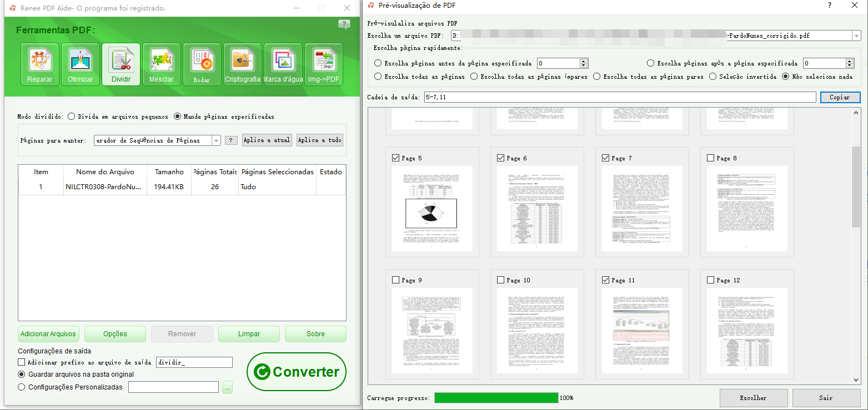Screen dimensions: 868x410
Task: Click the Nome do Arquivo column header
Action: 106,172
